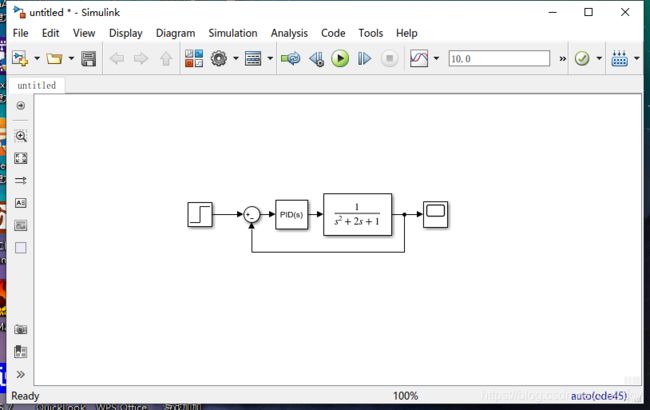Click the Build Model icon
This screenshot has width=650, height=410.
[619, 58]
